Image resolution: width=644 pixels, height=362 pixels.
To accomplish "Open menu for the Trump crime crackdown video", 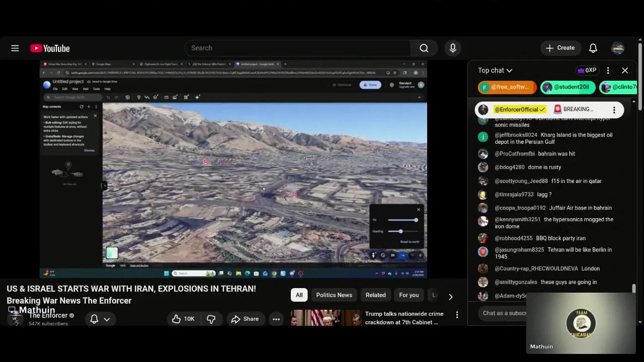I will pyautogui.click(x=457, y=315).
